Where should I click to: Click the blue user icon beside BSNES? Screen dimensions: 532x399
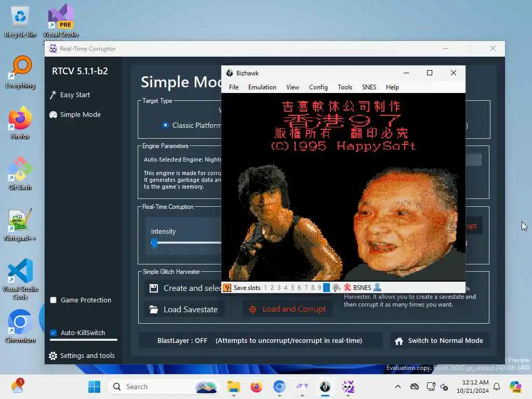click(377, 288)
